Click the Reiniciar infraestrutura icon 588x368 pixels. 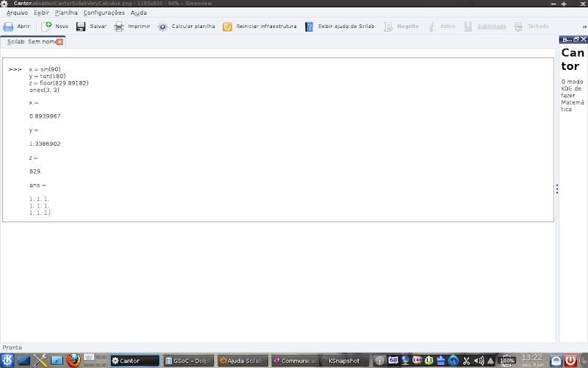click(x=227, y=26)
